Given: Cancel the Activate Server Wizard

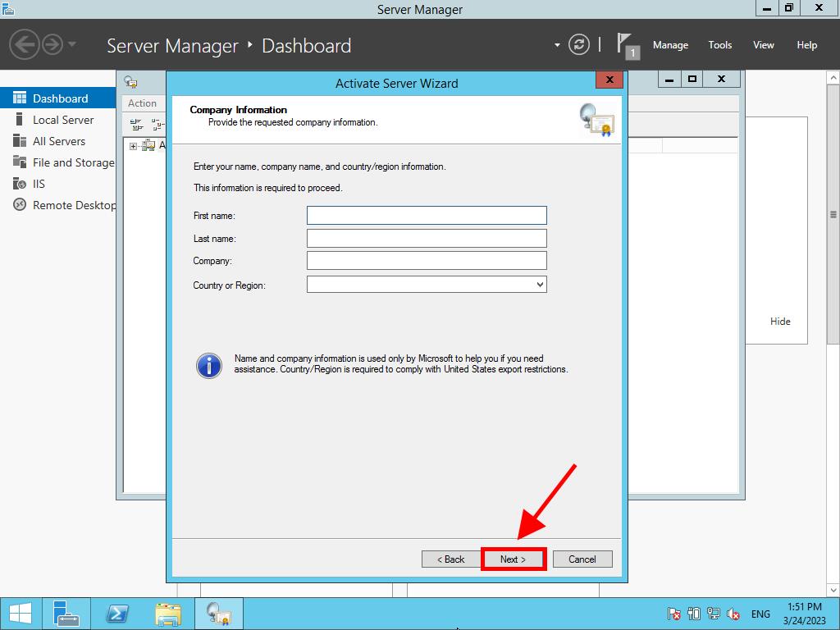Looking at the screenshot, I should [x=582, y=559].
